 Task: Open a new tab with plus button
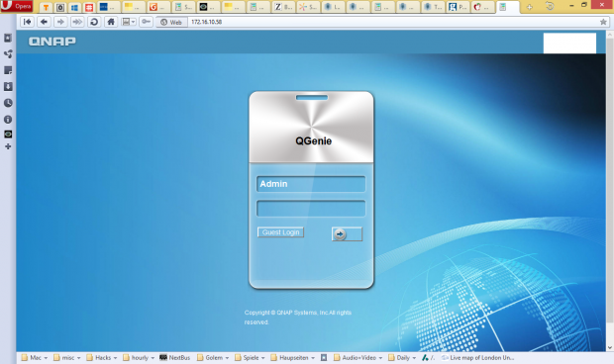530,7
